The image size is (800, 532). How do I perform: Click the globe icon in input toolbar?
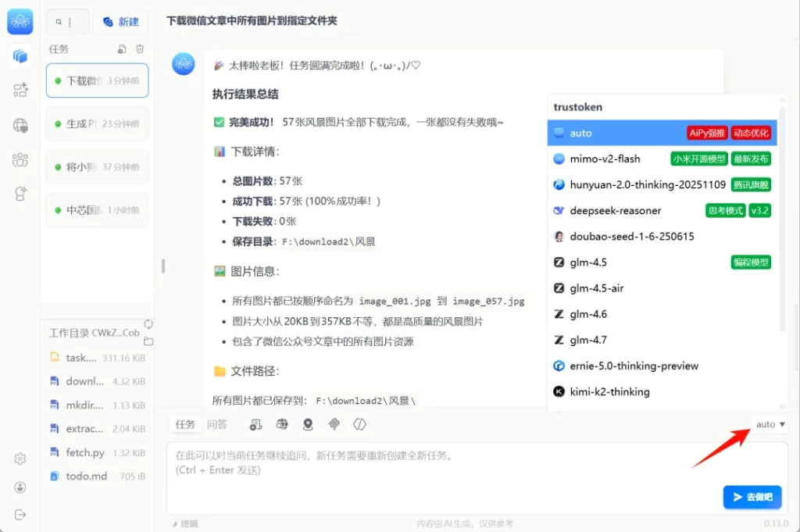click(x=282, y=424)
